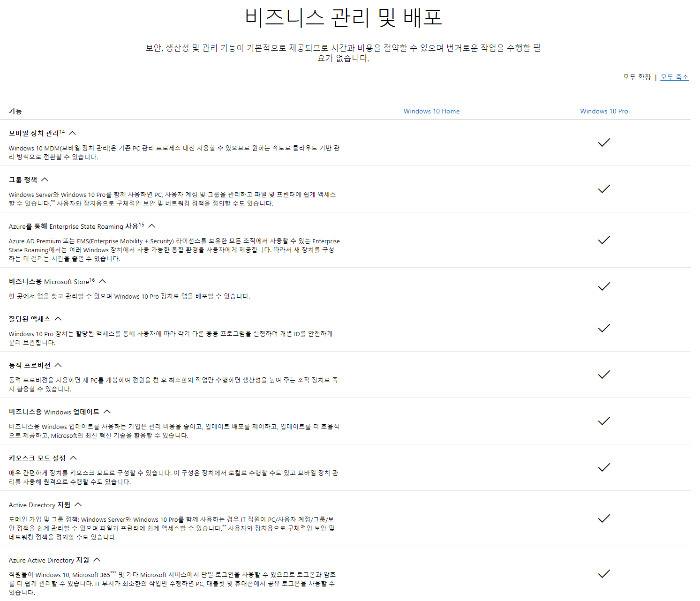Click the 비즈니스용 Microsoft Store checkmark icon

(x=604, y=286)
